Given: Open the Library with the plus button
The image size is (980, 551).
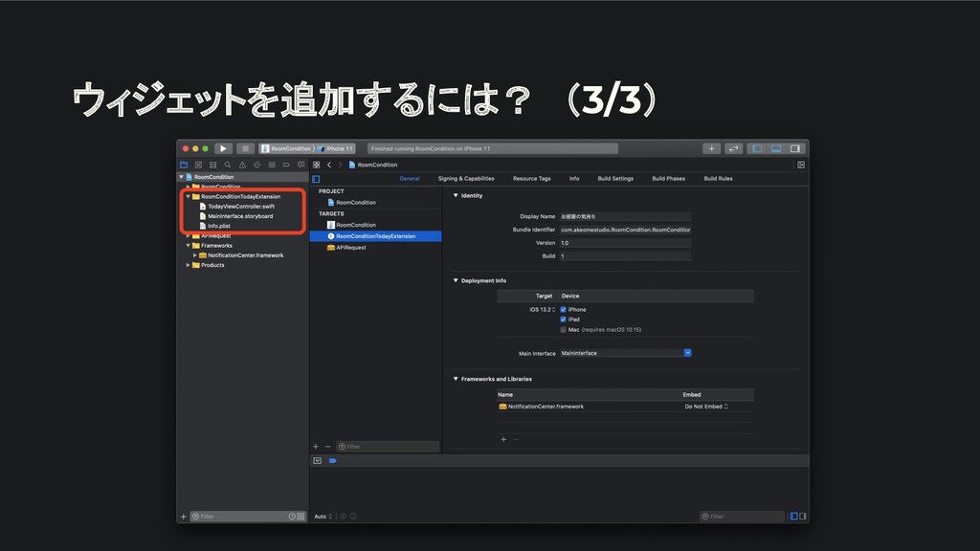Looking at the screenshot, I should [711, 148].
